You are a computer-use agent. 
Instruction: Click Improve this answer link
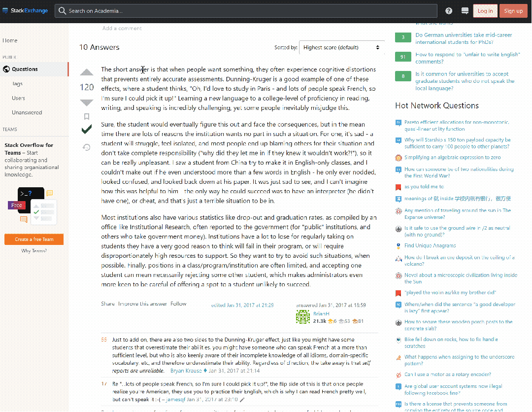click(x=142, y=304)
